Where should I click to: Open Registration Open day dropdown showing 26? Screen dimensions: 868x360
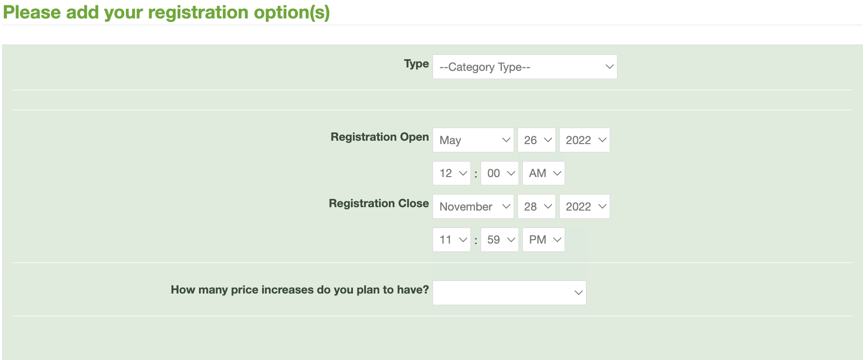coord(536,140)
